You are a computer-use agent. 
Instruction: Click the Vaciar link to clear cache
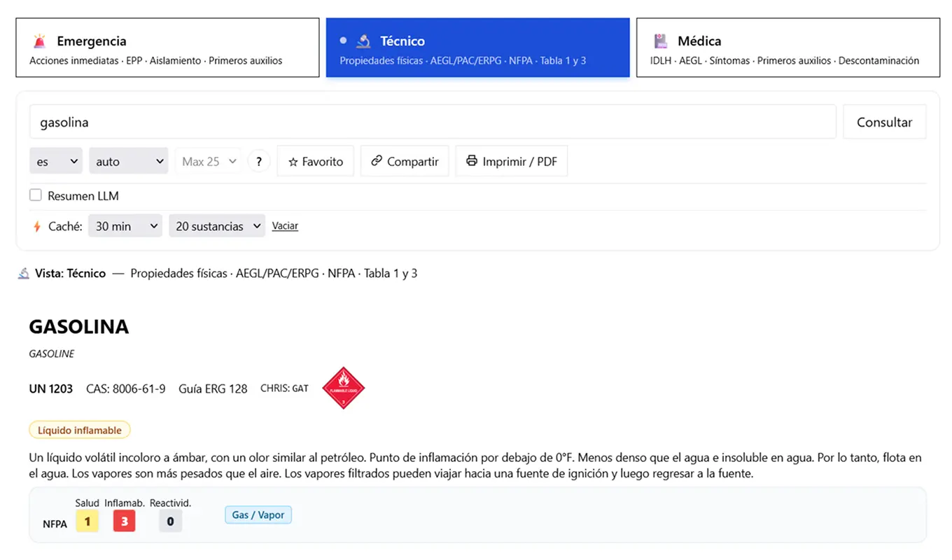[285, 226]
